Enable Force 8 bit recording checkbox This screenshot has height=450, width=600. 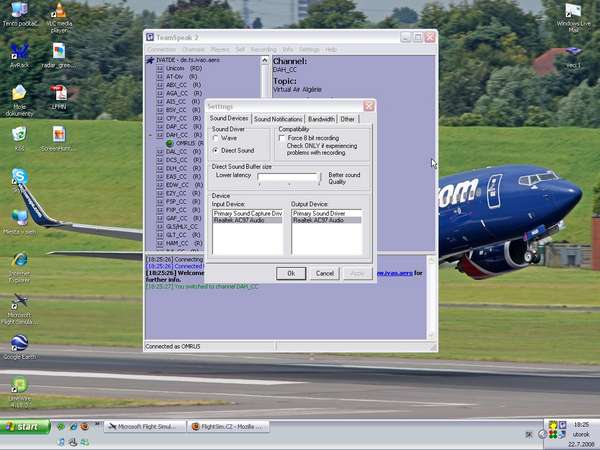pyautogui.click(x=282, y=138)
